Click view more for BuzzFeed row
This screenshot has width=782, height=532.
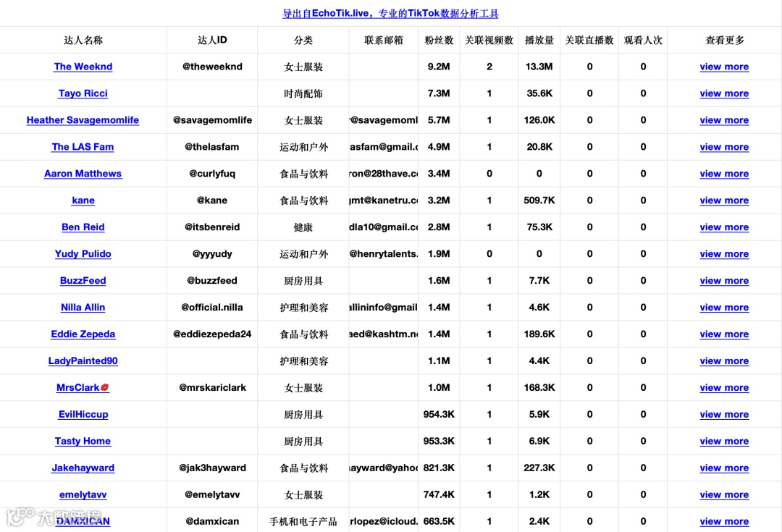point(724,281)
